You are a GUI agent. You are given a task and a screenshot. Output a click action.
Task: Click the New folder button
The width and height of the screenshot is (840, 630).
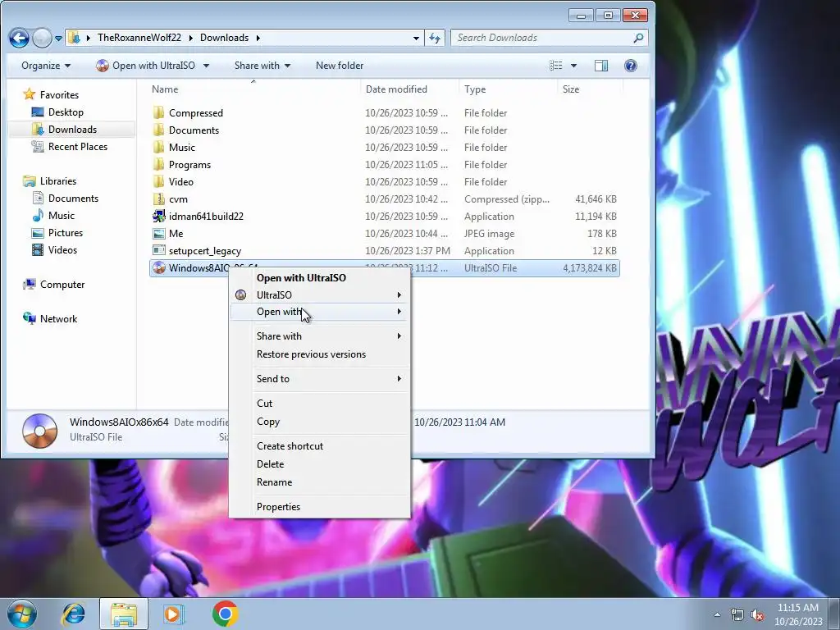tap(340, 66)
